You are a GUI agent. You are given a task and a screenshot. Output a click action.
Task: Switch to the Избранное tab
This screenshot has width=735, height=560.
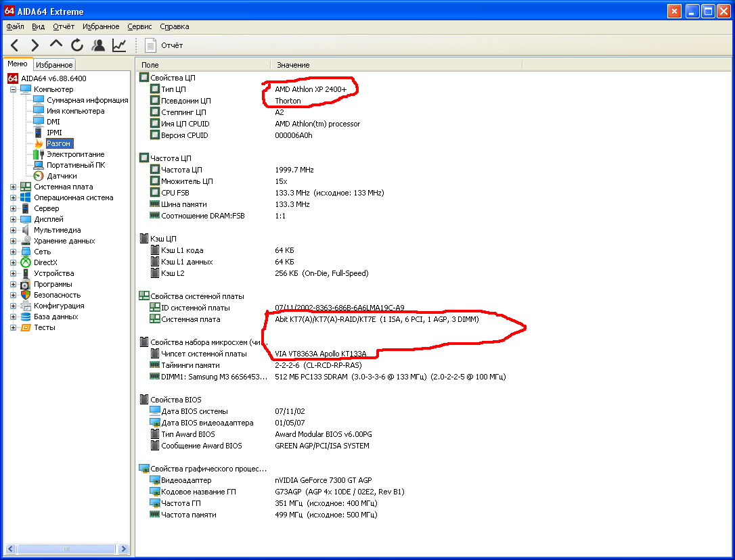(x=53, y=65)
